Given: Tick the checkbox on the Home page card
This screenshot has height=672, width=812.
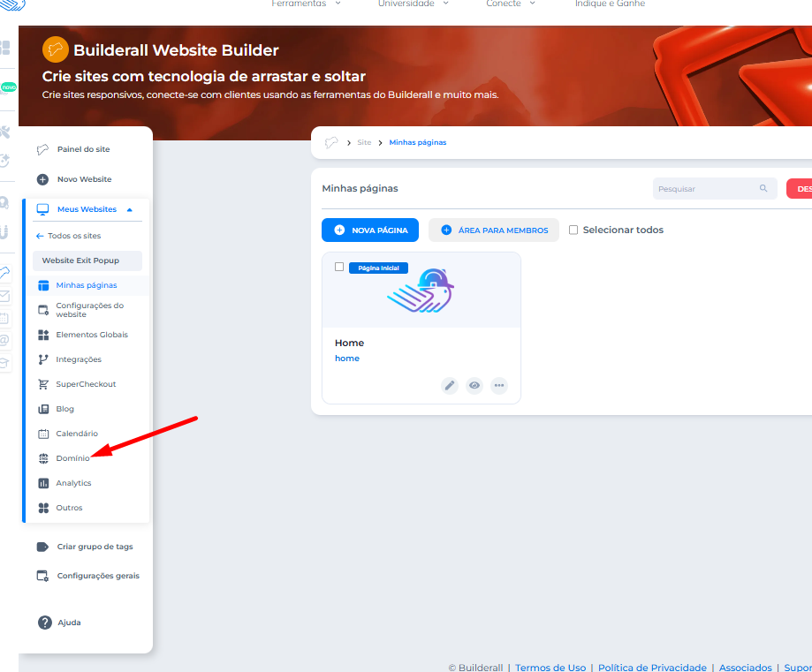Looking at the screenshot, I should point(339,267).
